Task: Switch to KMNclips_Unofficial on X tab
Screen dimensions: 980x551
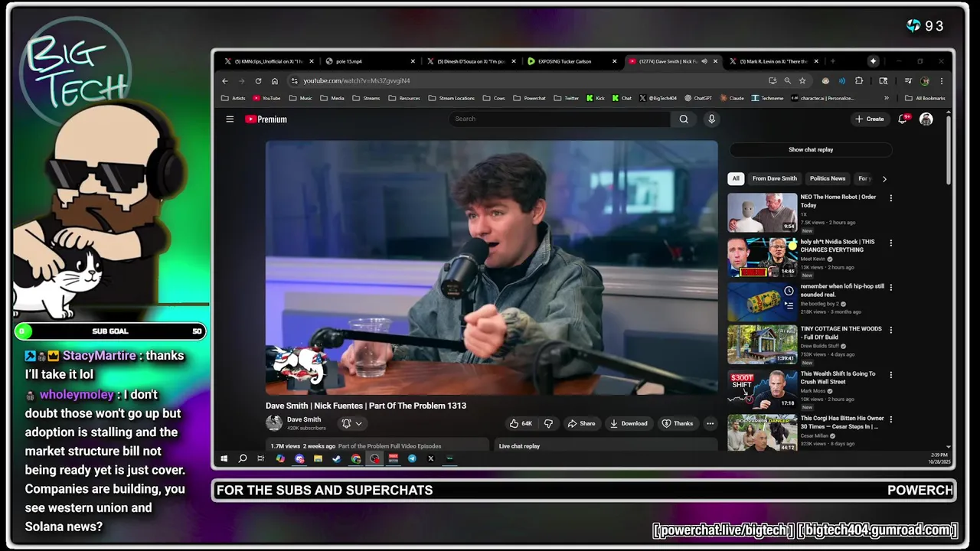Action: pyautogui.click(x=269, y=61)
